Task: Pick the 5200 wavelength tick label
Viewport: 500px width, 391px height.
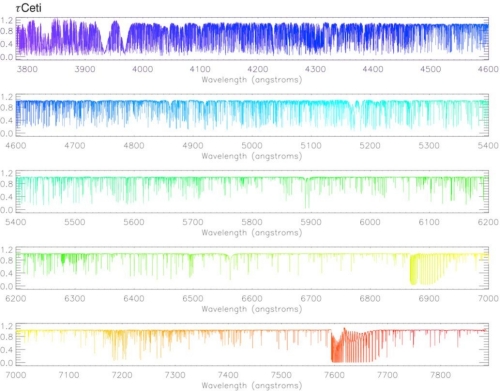Action: [x=370, y=146]
